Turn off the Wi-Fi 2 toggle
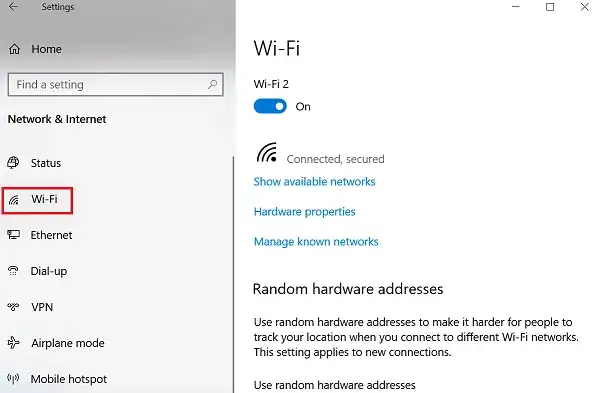 pos(270,106)
